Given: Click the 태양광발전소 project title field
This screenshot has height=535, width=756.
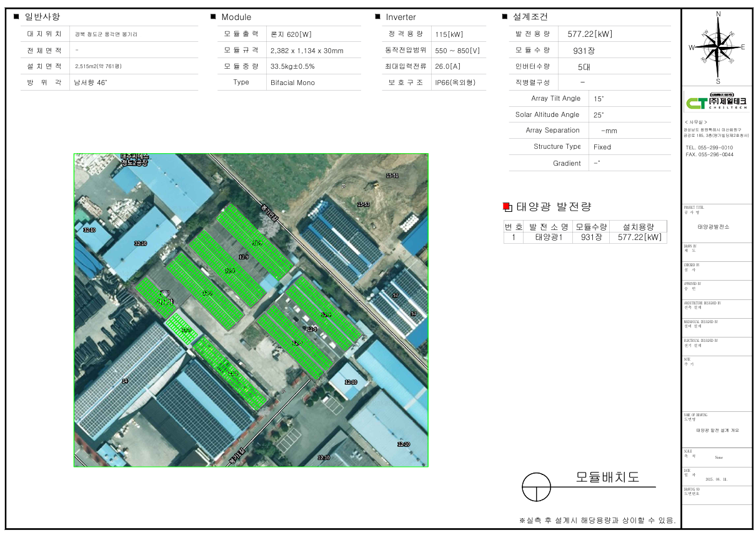Looking at the screenshot, I should (717, 227).
